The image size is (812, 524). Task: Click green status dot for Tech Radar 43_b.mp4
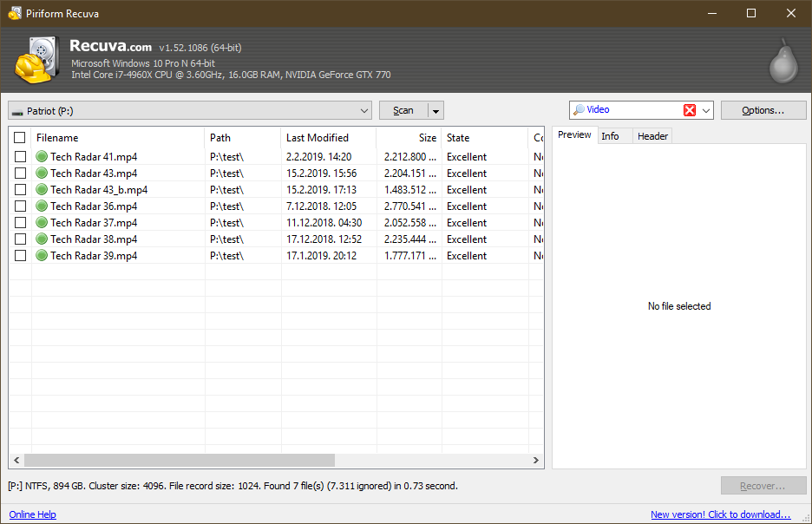tap(42, 189)
